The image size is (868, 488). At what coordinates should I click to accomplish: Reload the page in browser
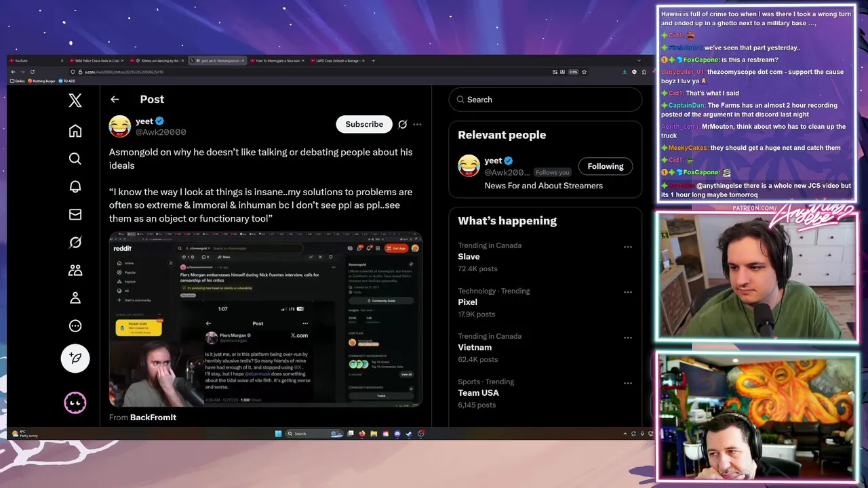32,72
